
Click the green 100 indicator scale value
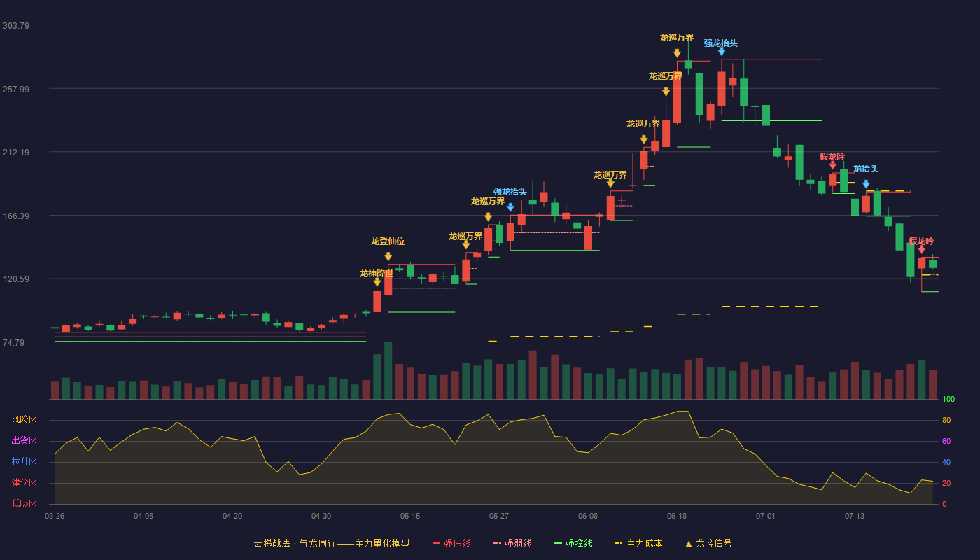click(x=948, y=400)
